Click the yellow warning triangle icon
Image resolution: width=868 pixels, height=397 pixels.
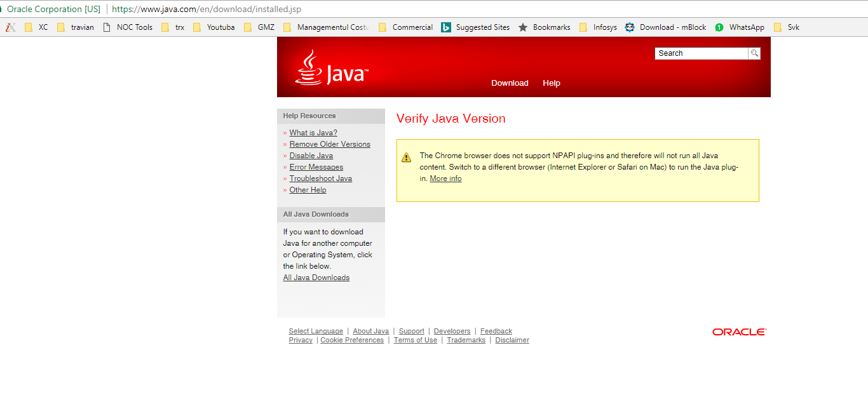(x=407, y=158)
